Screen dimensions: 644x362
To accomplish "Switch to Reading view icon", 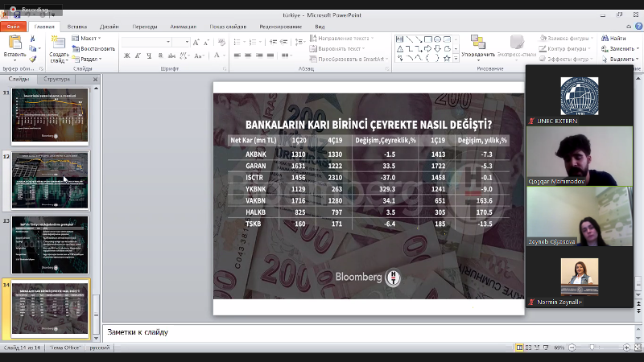I will point(537,348).
